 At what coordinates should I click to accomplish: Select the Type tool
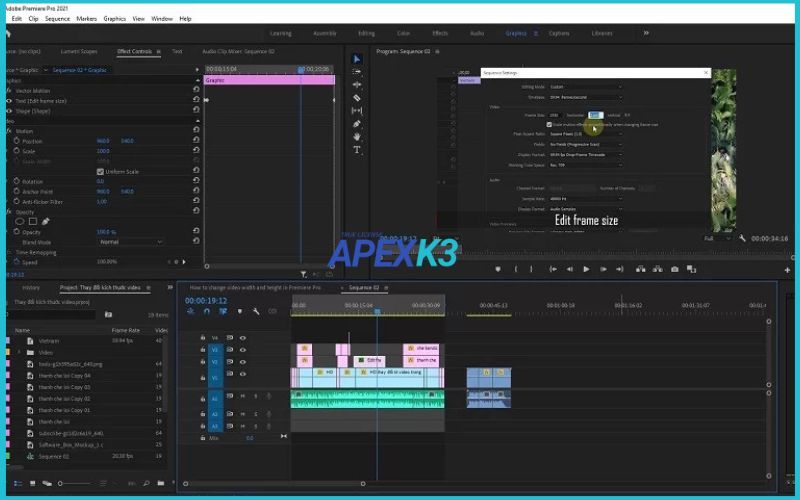coord(357,150)
